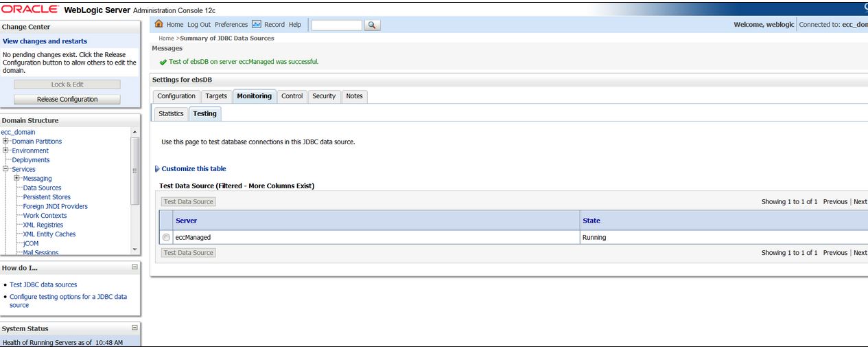This screenshot has height=347, width=868.
Task: Open the Control tab
Action: 292,96
